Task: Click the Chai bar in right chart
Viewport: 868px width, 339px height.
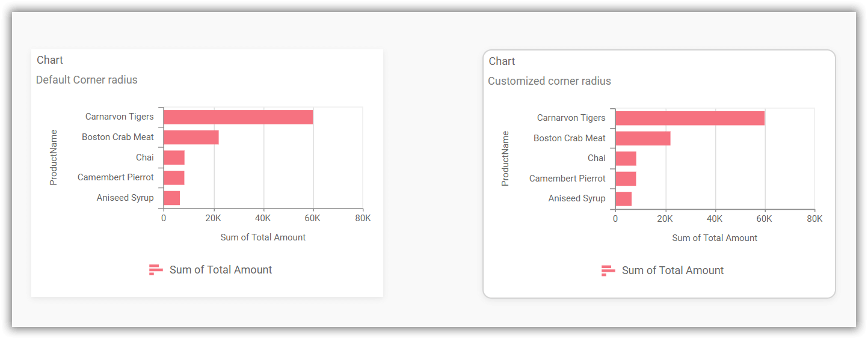Action: (x=626, y=159)
